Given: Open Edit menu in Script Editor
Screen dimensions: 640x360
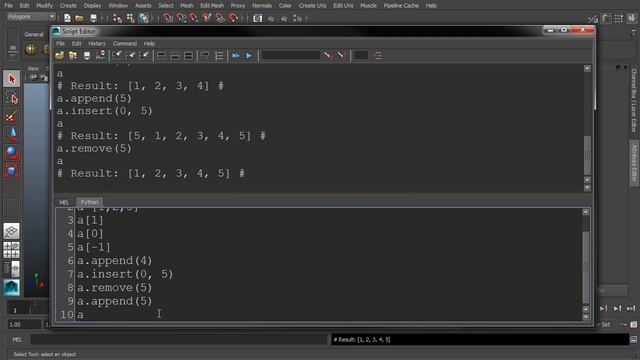Looking at the screenshot, I should [x=76, y=43].
